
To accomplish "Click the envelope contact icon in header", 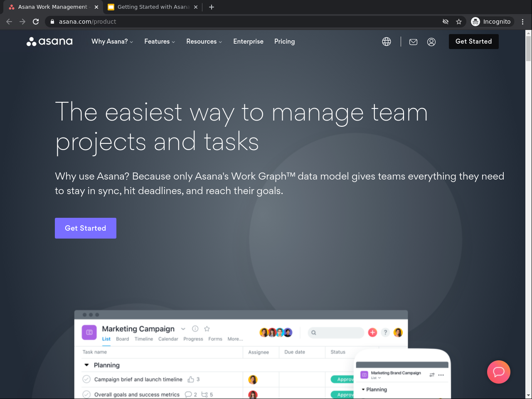I will point(413,42).
